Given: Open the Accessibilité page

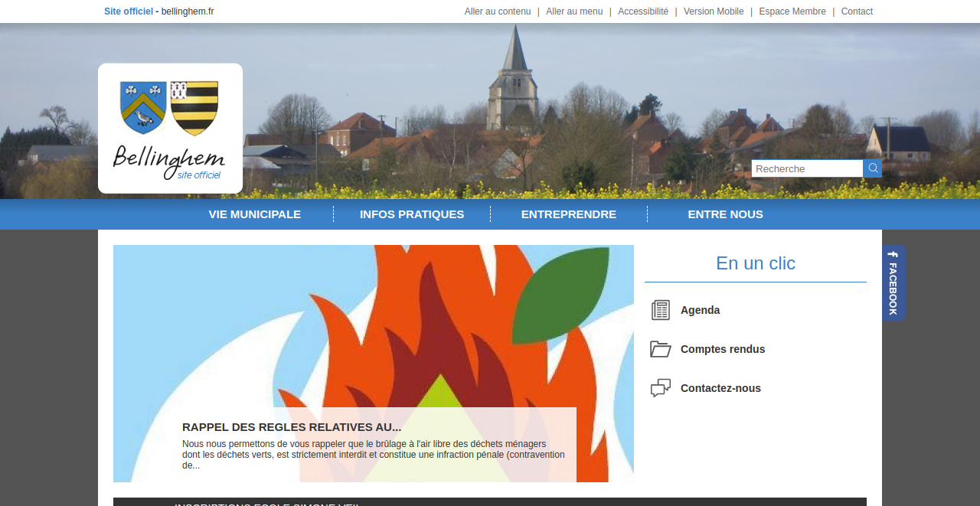Looking at the screenshot, I should click(643, 11).
